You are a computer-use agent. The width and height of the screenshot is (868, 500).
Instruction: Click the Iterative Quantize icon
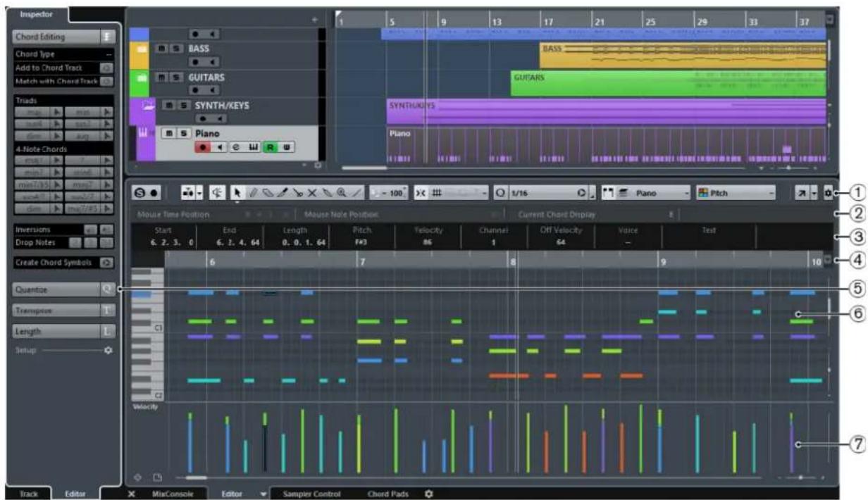[581, 192]
